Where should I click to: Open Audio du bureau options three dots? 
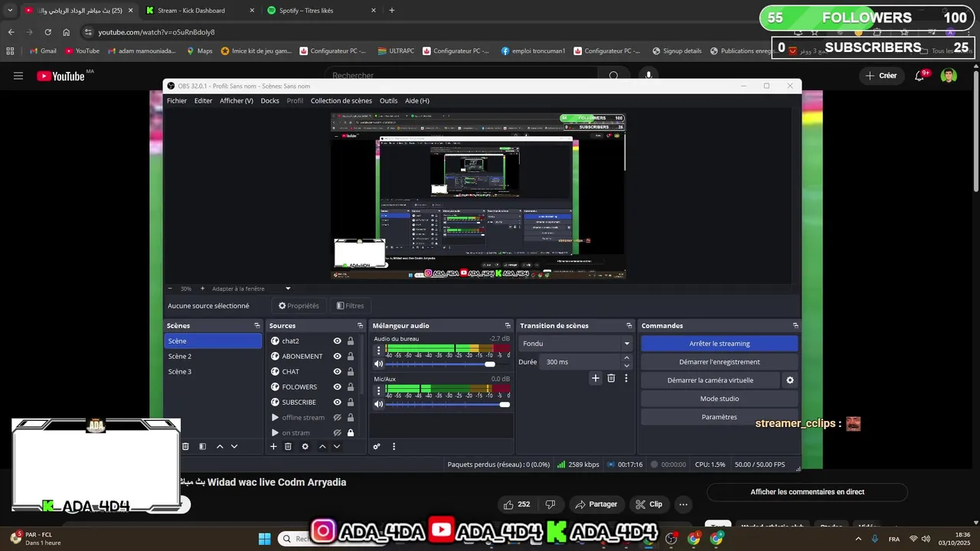pos(378,350)
